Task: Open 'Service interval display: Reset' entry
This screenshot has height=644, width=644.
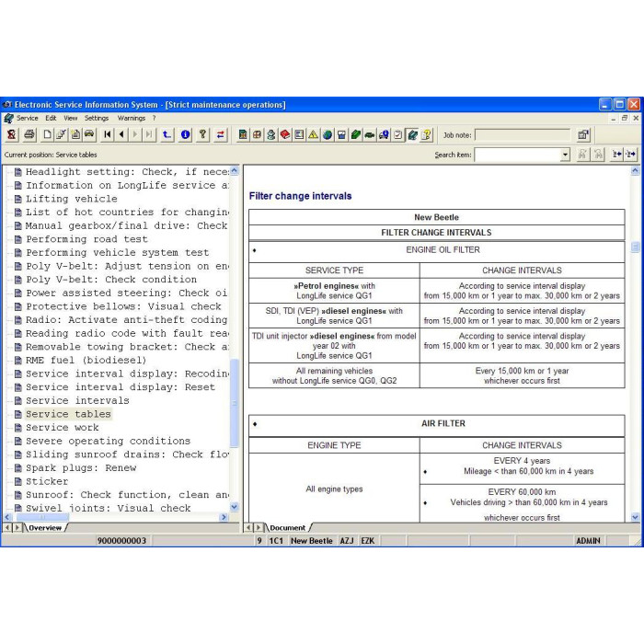Action: [x=121, y=387]
